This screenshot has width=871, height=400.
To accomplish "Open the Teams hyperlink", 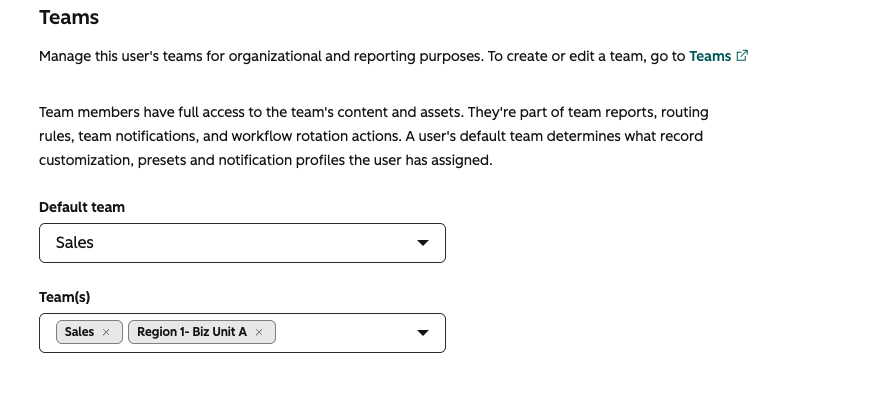I will (x=710, y=56).
